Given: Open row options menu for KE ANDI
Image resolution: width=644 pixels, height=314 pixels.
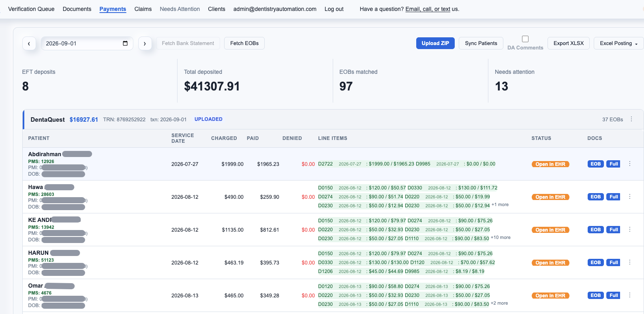Looking at the screenshot, I should (x=629, y=230).
